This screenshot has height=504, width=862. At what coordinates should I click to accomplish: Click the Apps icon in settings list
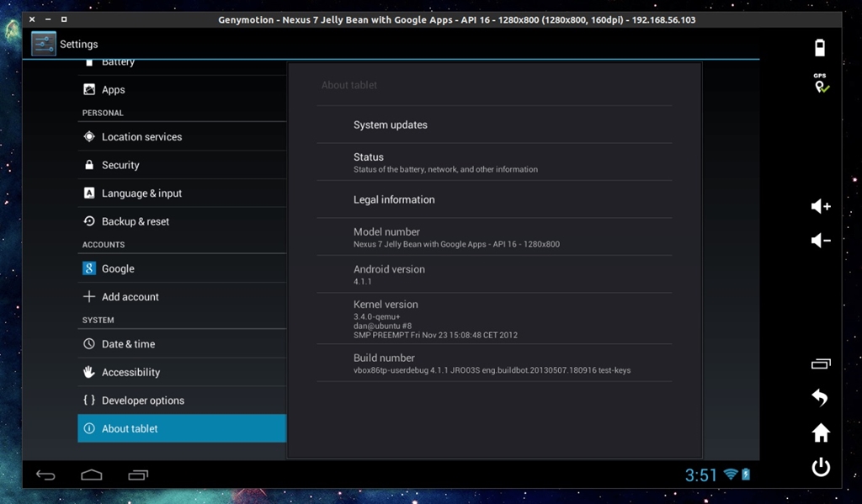[89, 89]
